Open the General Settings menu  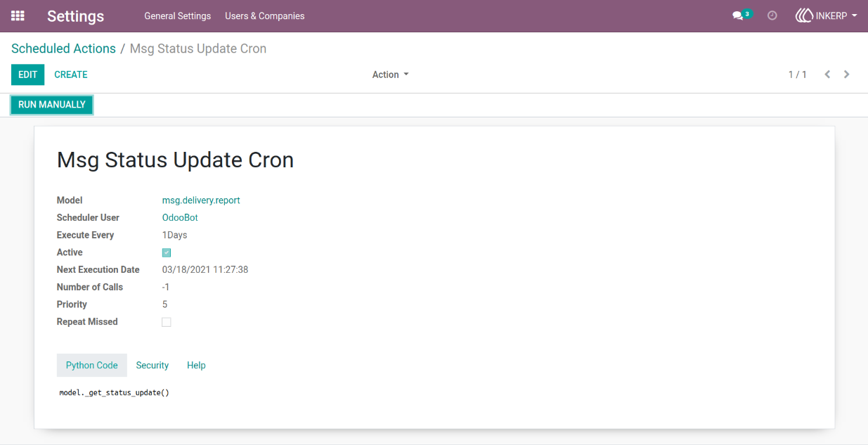click(x=177, y=15)
